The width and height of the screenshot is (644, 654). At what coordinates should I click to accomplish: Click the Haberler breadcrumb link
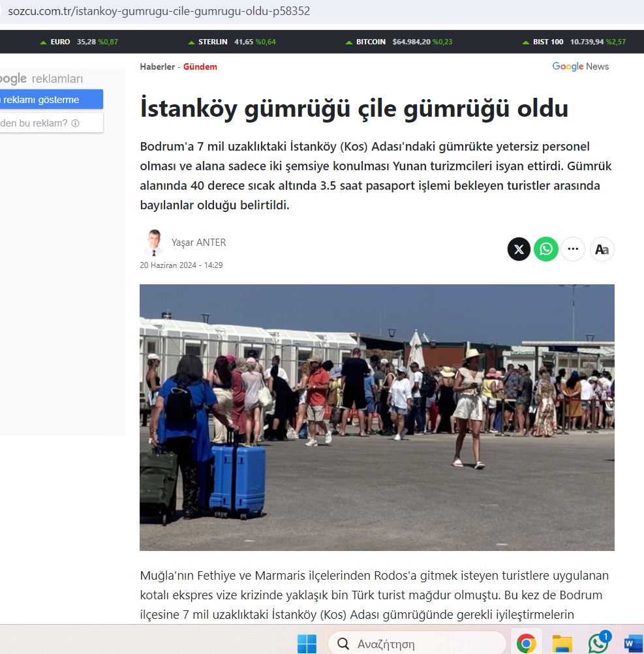[x=157, y=67]
